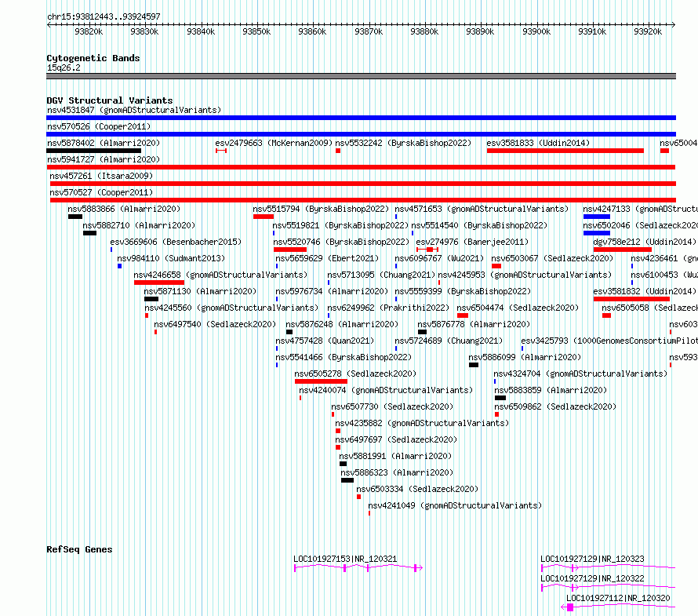Click the nsv4531847 gnomAD variant label
The width and height of the screenshot is (698, 616).
[134, 110]
